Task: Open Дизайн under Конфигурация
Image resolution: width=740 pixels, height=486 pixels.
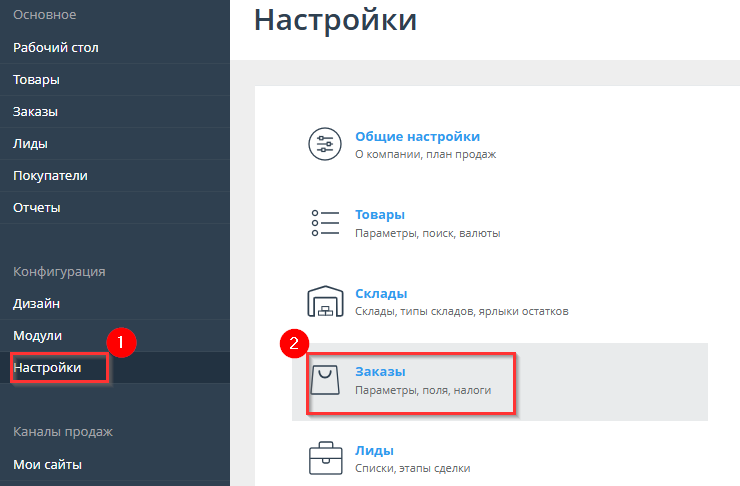Action: [x=36, y=303]
